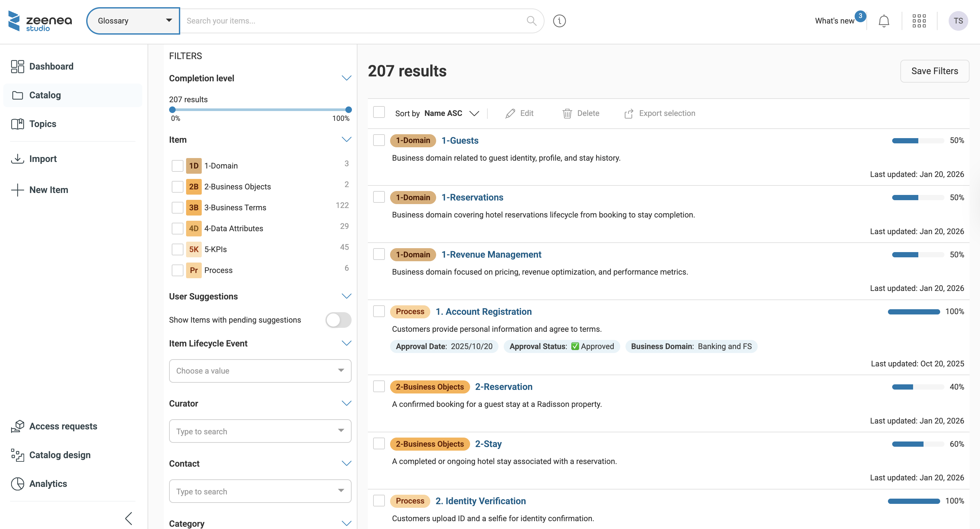Open the Glossary search scope dropdown
The image size is (980, 529).
point(133,21)
